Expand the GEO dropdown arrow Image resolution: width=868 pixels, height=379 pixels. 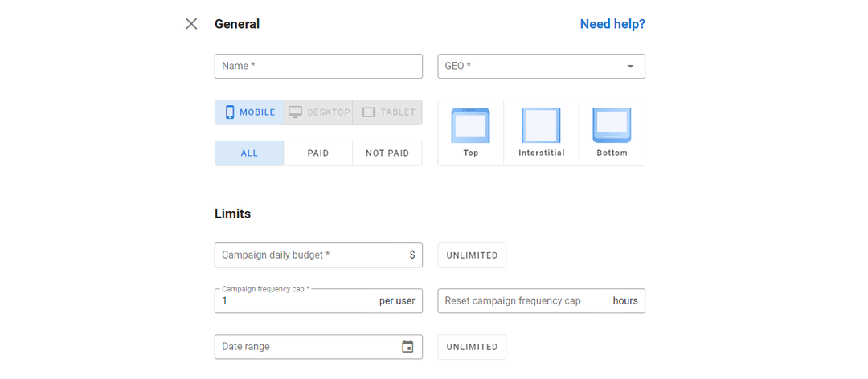(x=631, y=67)
